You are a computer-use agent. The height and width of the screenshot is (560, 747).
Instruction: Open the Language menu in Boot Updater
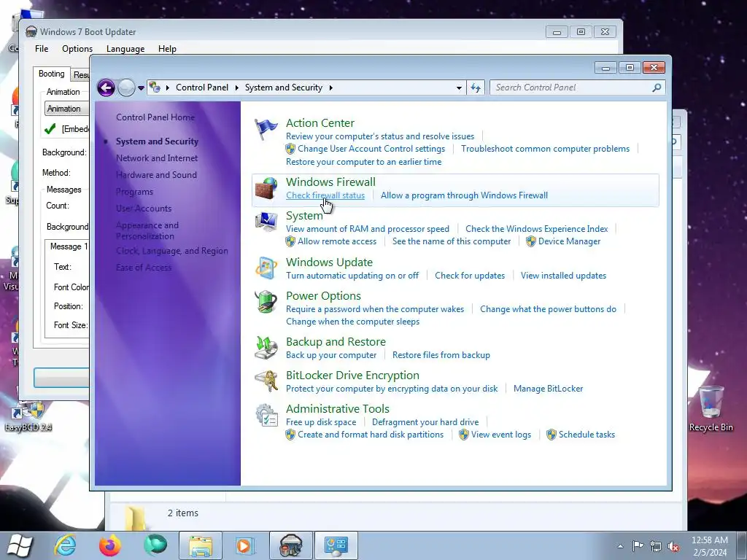point(125,49)
